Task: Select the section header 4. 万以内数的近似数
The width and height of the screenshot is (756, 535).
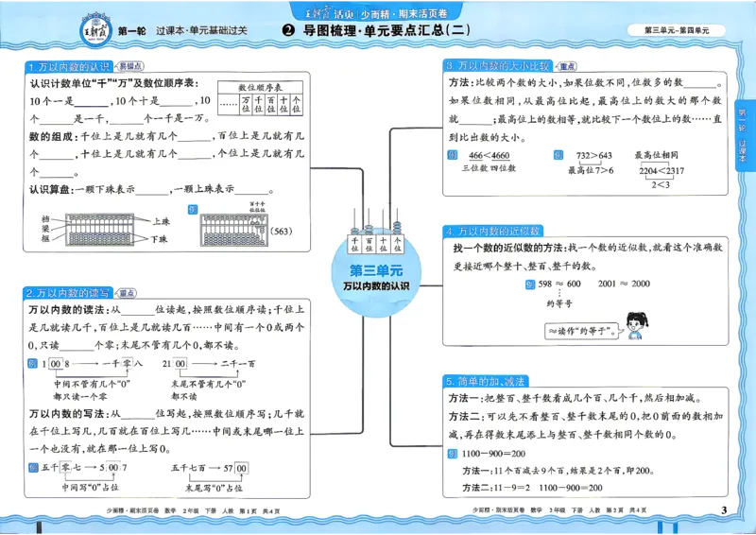Action: 492,231
